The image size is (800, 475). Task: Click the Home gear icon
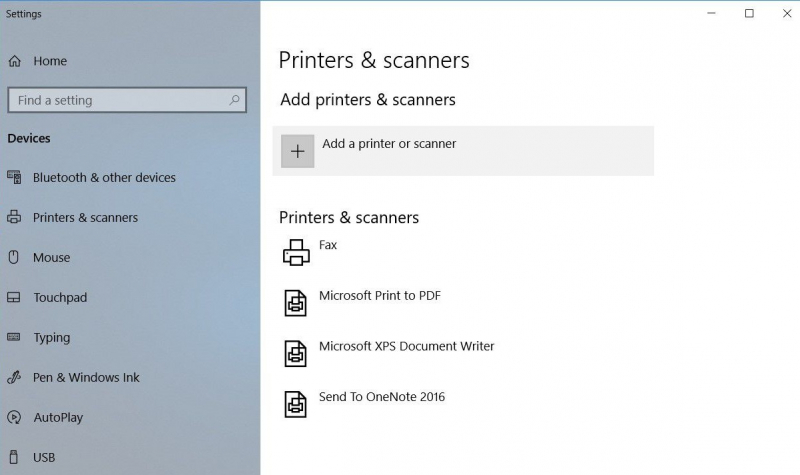point(15,61)
